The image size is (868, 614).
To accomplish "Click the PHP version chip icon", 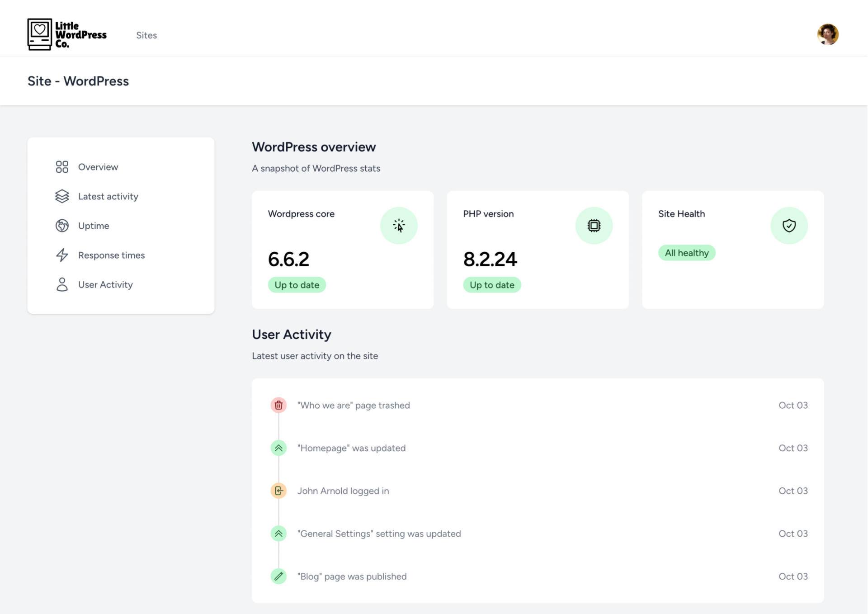I will click(594, 226).
